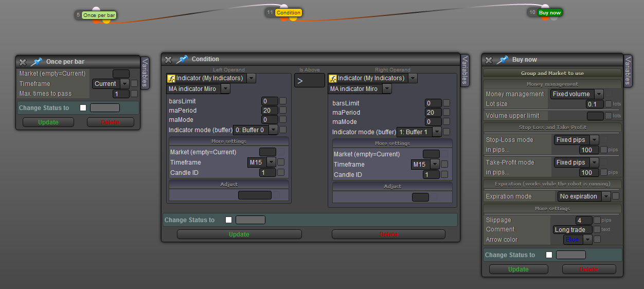Expand right operand More settings header
This screenshot has height=289, width=644.
pos(392,143)
